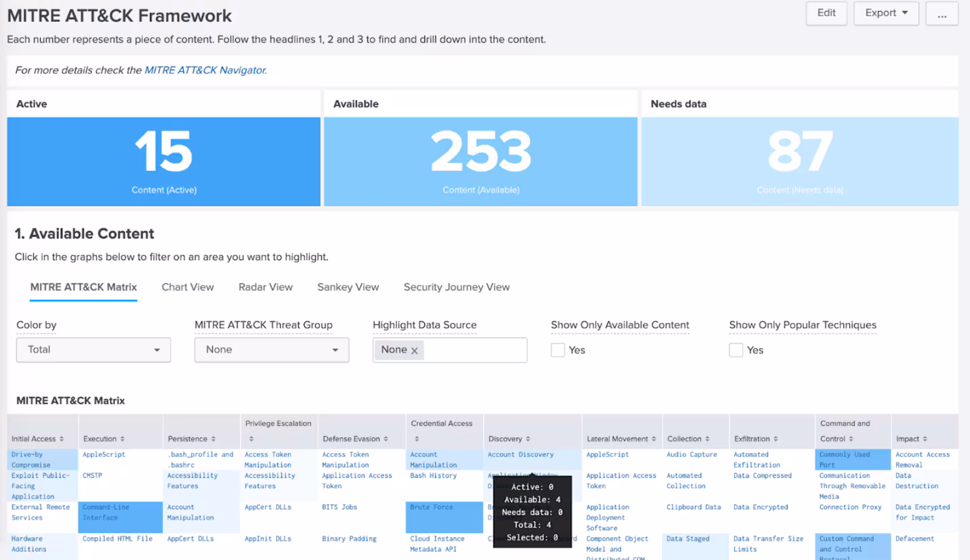Open the Color by dropdown
Screen dimensions: 970x560
coord(93,350)
